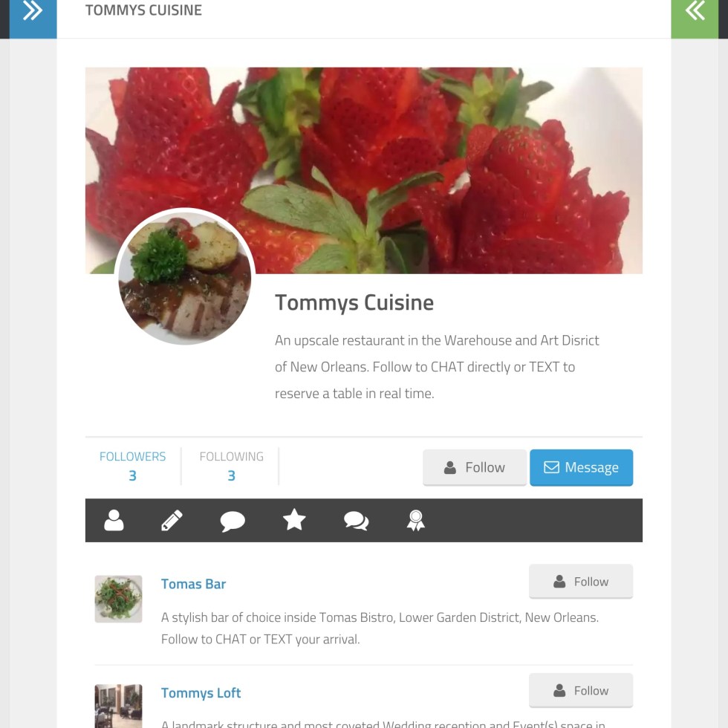This screenshot has height=728, width=728.
Task: Toggle Follow for Tomas Bar
Action: 581,581
